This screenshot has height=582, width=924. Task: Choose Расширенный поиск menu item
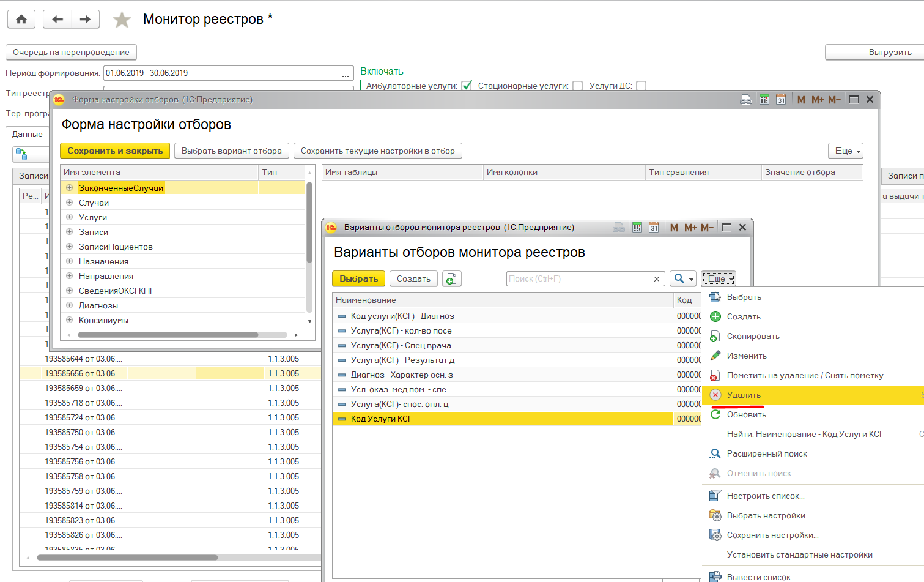tap(767, 454)
